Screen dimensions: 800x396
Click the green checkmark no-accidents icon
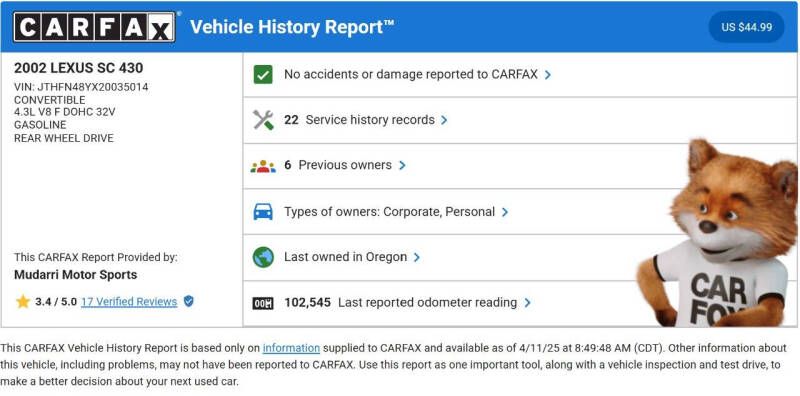tap(263, 75)
